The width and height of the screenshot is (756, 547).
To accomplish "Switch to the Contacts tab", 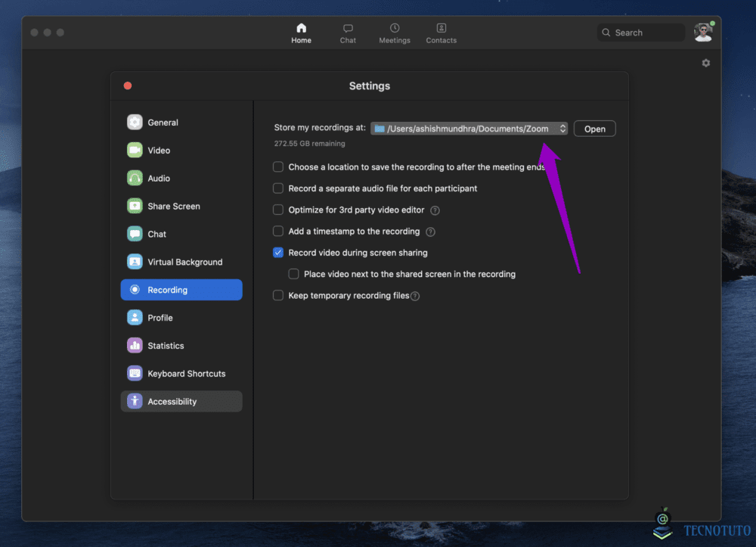I will pyautogui.click(x=442, y=33).
